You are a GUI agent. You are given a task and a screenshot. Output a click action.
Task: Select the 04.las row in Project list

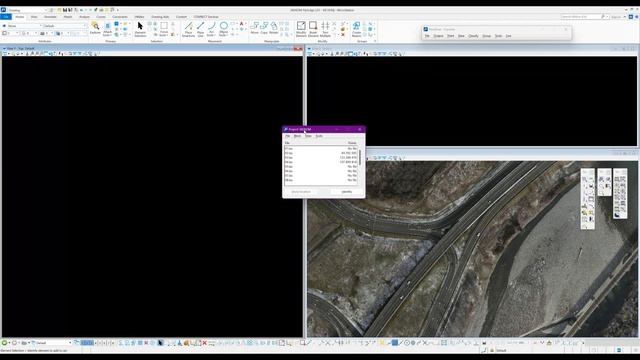[x=321, y=162]
